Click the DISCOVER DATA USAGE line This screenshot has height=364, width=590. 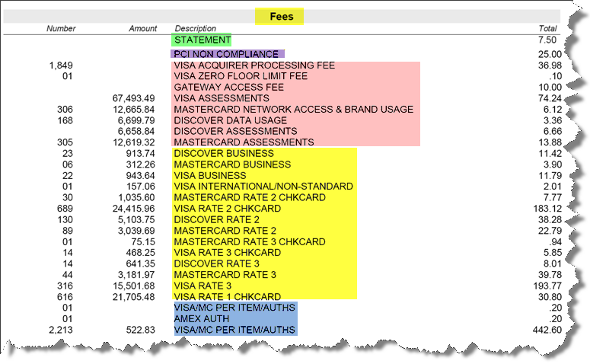coord(230,120)
